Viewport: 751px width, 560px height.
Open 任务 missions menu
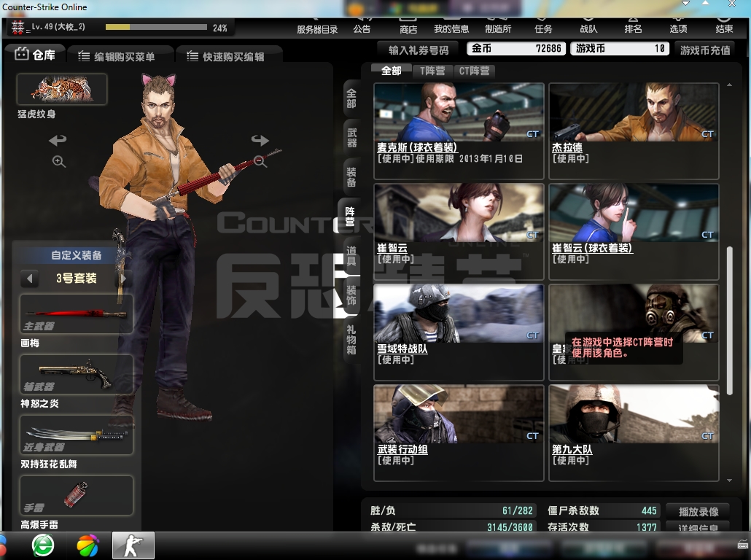click(x=543, y=29)
